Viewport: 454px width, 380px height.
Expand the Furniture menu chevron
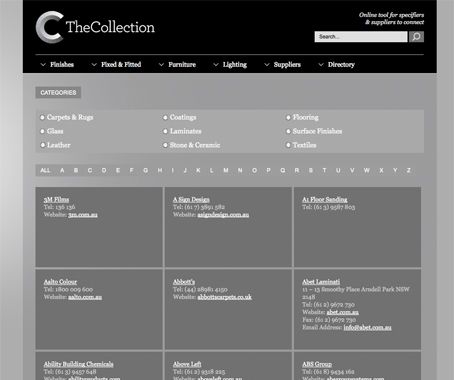(x=161, y=65)
